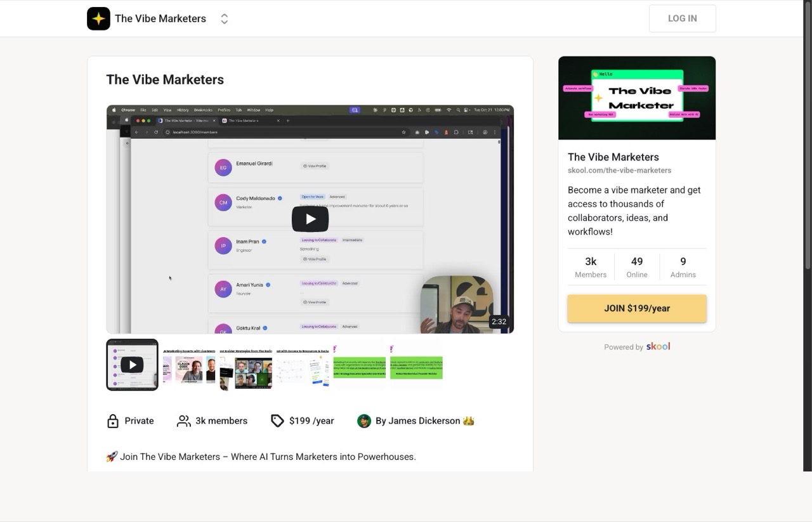Select the first video thumbnail

coord(132,365)
